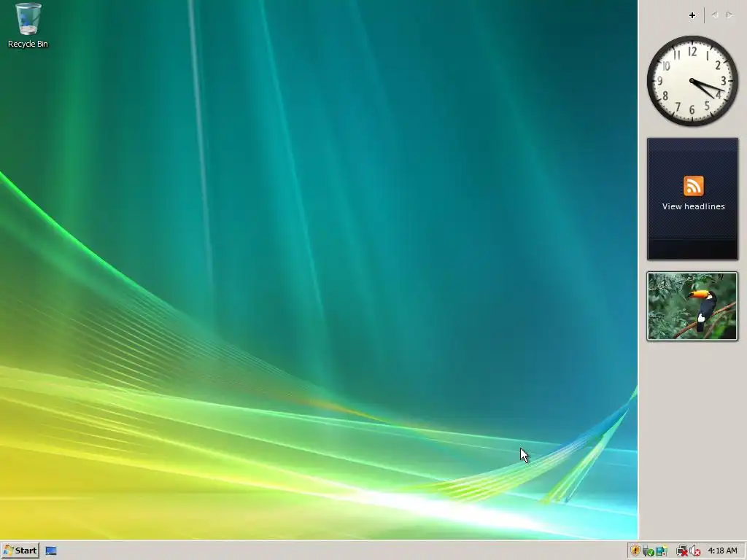This screenshot has height=560, width=747.
Task: Click the View headlines link
Action: point(693,206)
